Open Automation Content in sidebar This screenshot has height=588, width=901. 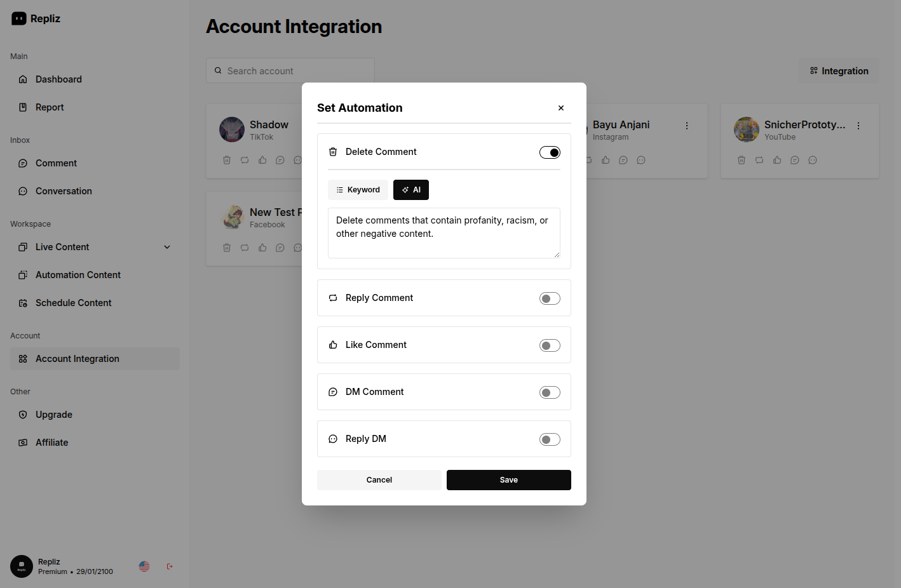78,275
